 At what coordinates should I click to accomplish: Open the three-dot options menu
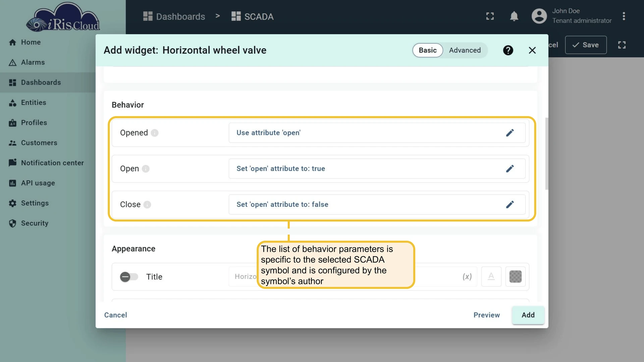coord(624,16)
